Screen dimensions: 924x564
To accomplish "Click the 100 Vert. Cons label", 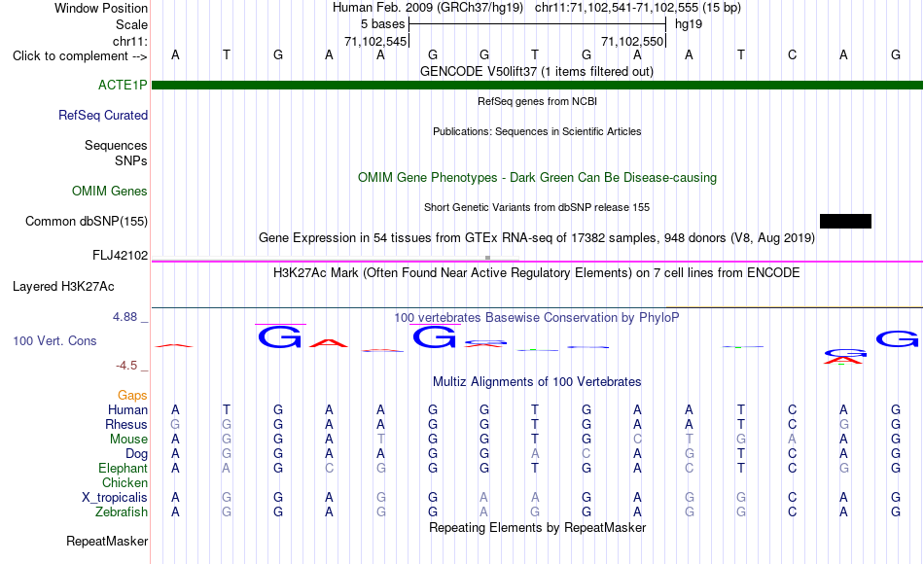I will pyautogui.click(x=54, y=340).
